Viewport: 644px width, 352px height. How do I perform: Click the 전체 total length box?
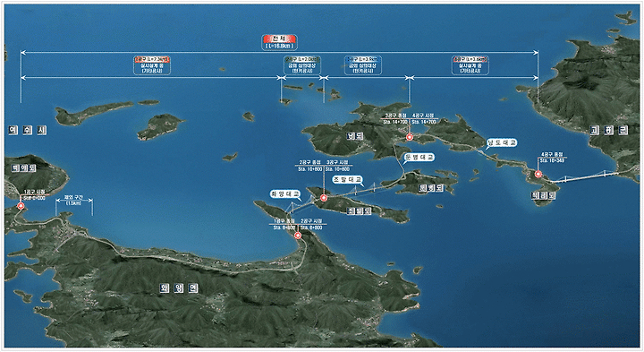pos(279,42)
